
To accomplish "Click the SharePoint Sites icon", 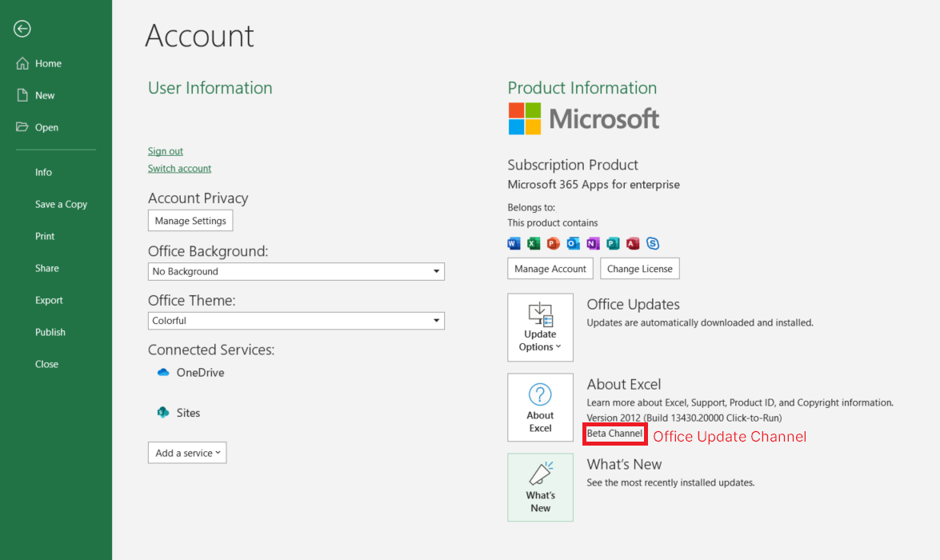I will coord(163,413).
